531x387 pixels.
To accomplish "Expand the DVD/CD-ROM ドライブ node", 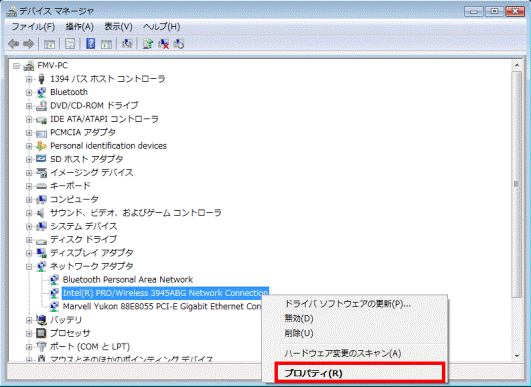I will (29, 106).
